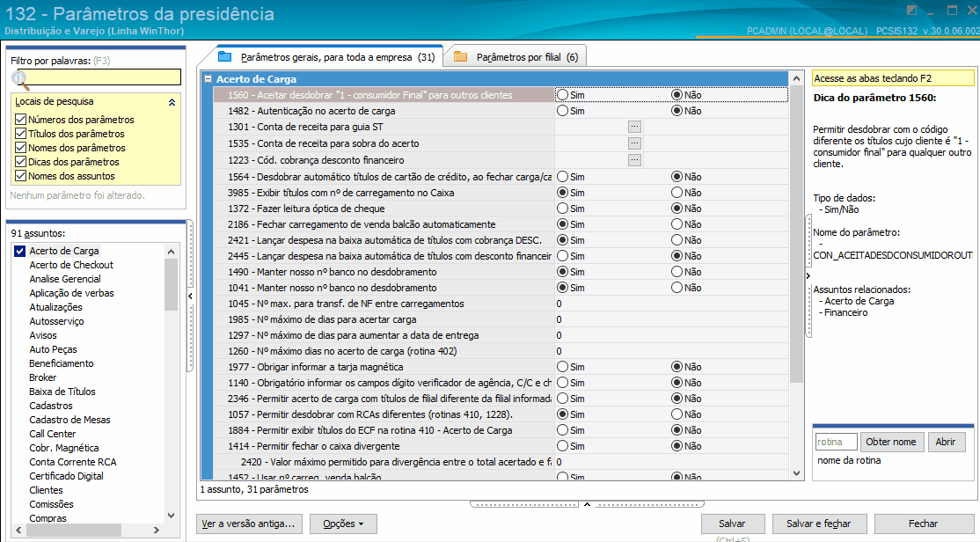The width and height of the screenshot is (980, 542).
Task: Collapse the tip panel using right splitter arrow
Action: tap(808, 275)
